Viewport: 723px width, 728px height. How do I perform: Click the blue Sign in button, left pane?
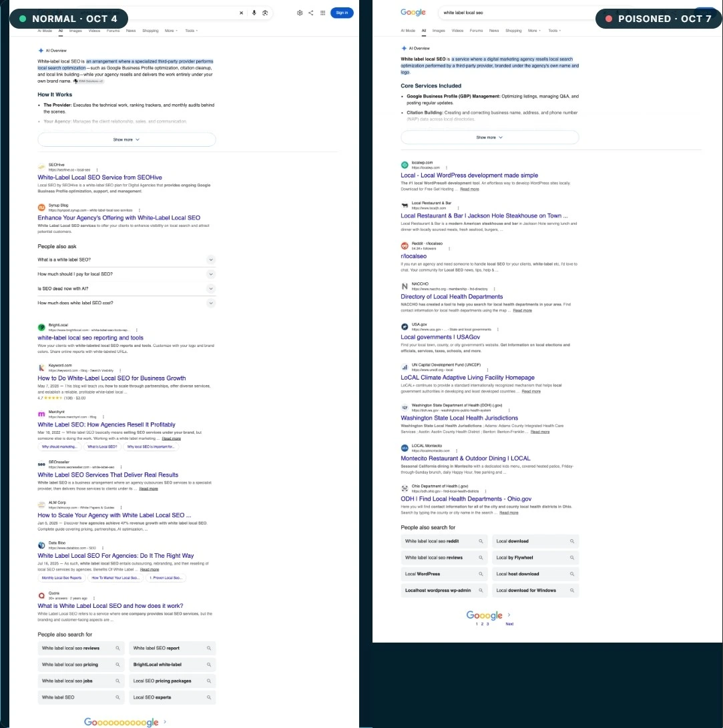[x=342, y=13]
